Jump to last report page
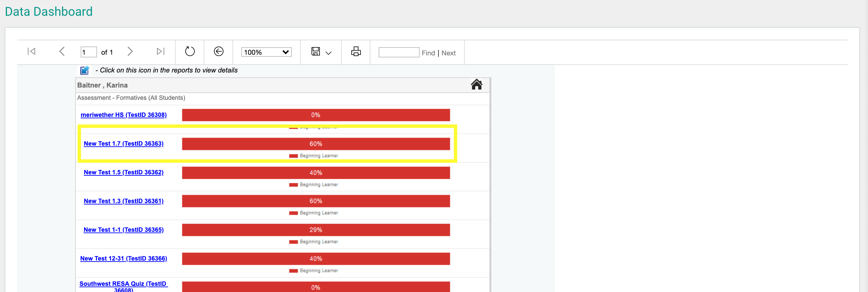This screenshot has height=292, width=868. click(x=160, y=52)
